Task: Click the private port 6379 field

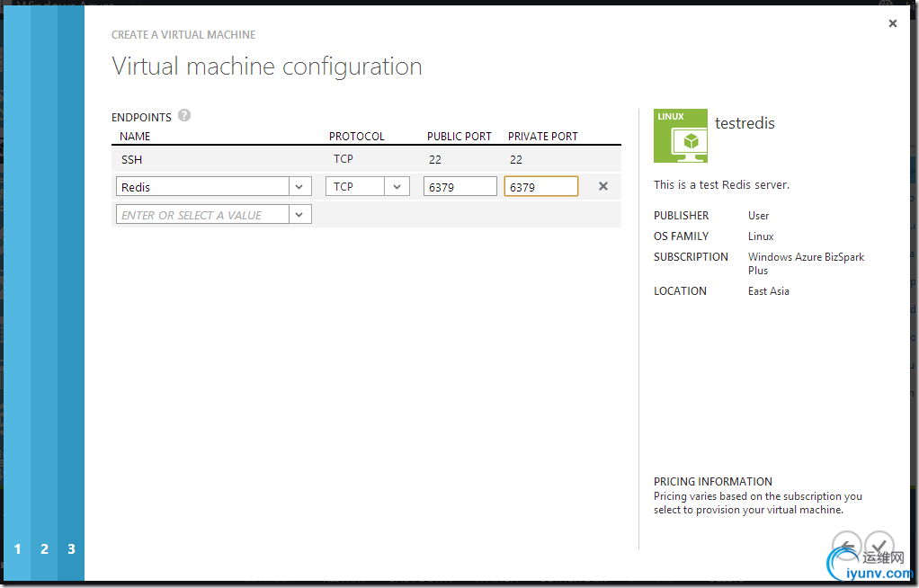Action: tap(541, 187)
